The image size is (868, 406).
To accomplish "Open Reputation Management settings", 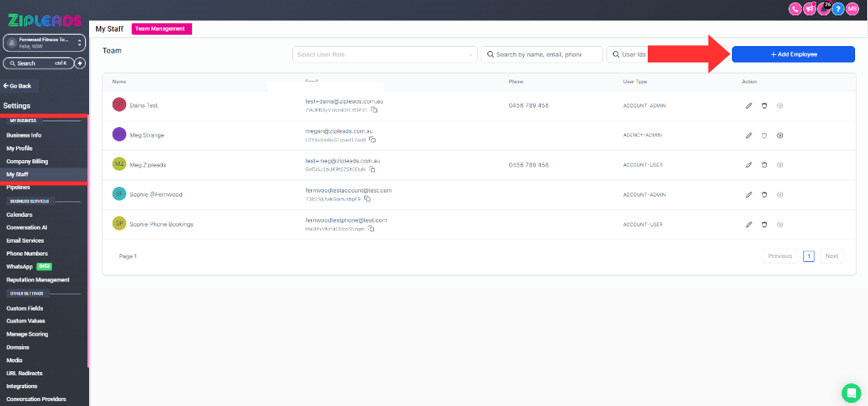I will 37,280.
